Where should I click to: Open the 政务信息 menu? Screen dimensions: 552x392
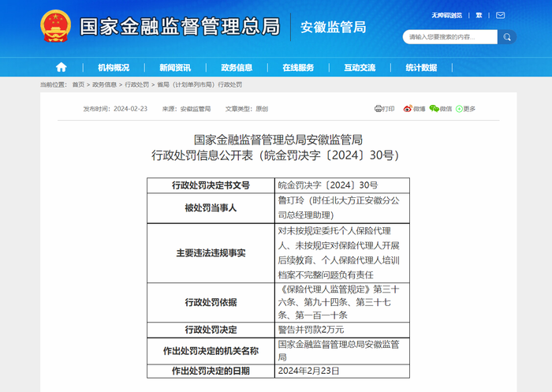[237, 67]
